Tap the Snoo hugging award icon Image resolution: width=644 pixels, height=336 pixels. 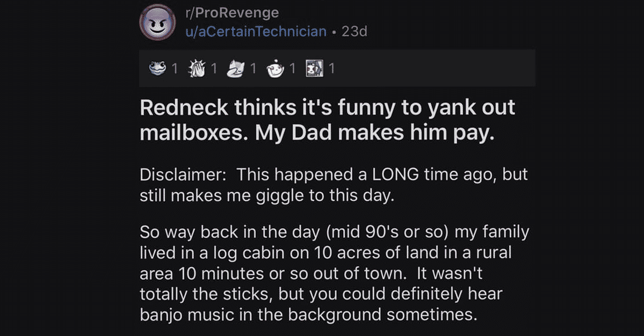[x=275, y=68]
